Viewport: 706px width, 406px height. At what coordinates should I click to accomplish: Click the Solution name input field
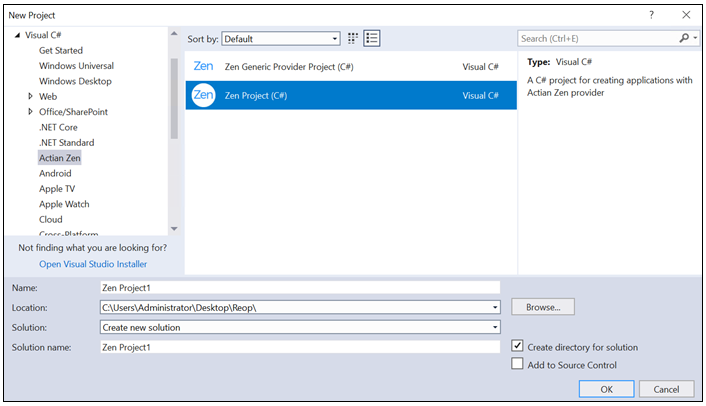tap(300, 347)
